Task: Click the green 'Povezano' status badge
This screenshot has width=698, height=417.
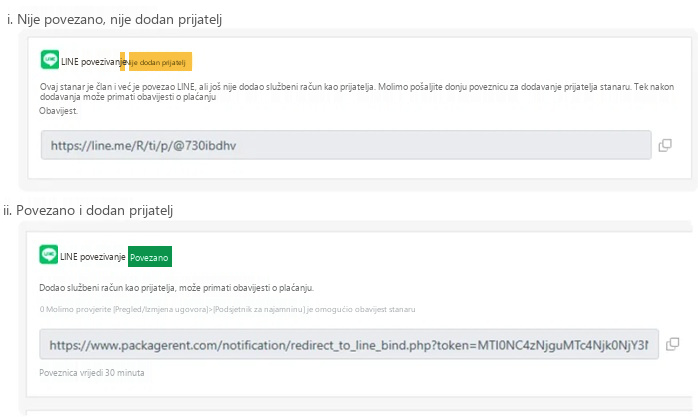Action: click(150, 257)
